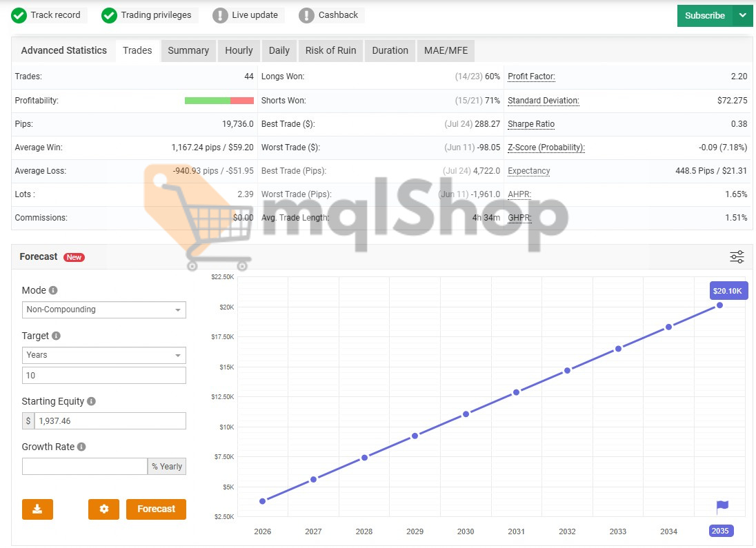This screenshot has height=548, width=756.
Task: Switch to the MAE/MFE tab
Action: pyautogui.click(x=446, y=50)
